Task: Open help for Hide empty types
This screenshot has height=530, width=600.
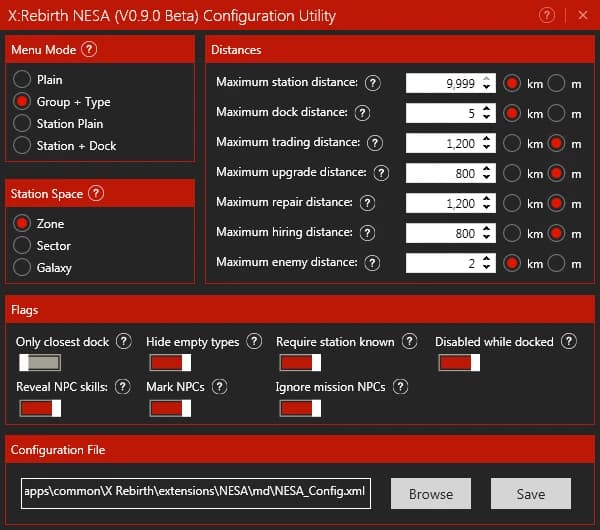Action: 254,341
